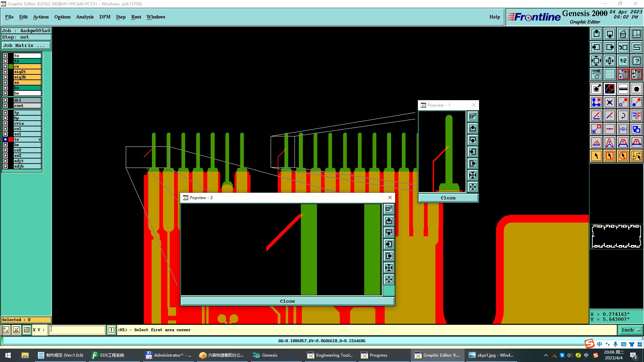This screenshot has width=644, height=362.
Task: Open the Job Matrix selector
Action: coord(26,46)
